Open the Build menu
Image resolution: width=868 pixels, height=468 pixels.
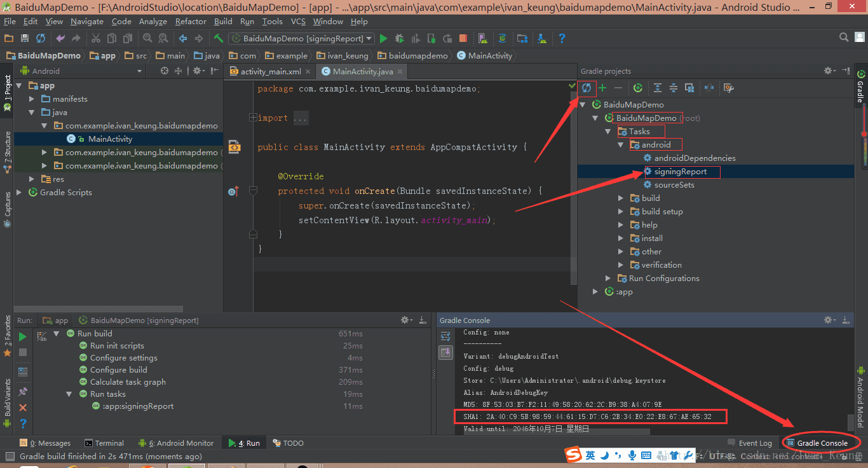pos(223,21)
